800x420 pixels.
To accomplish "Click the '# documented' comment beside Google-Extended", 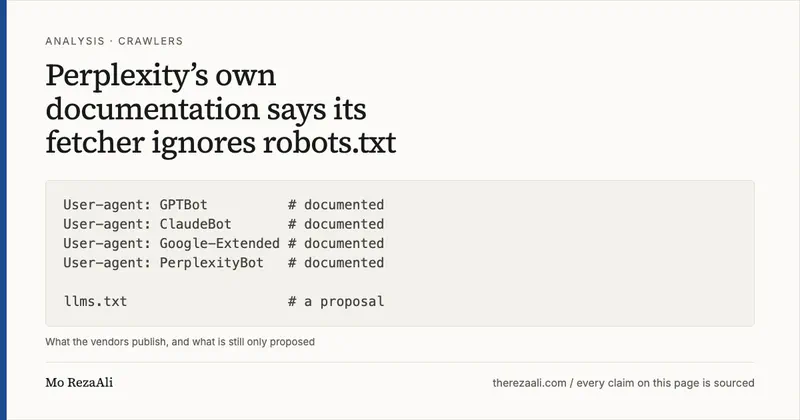I will click(336, 243).
